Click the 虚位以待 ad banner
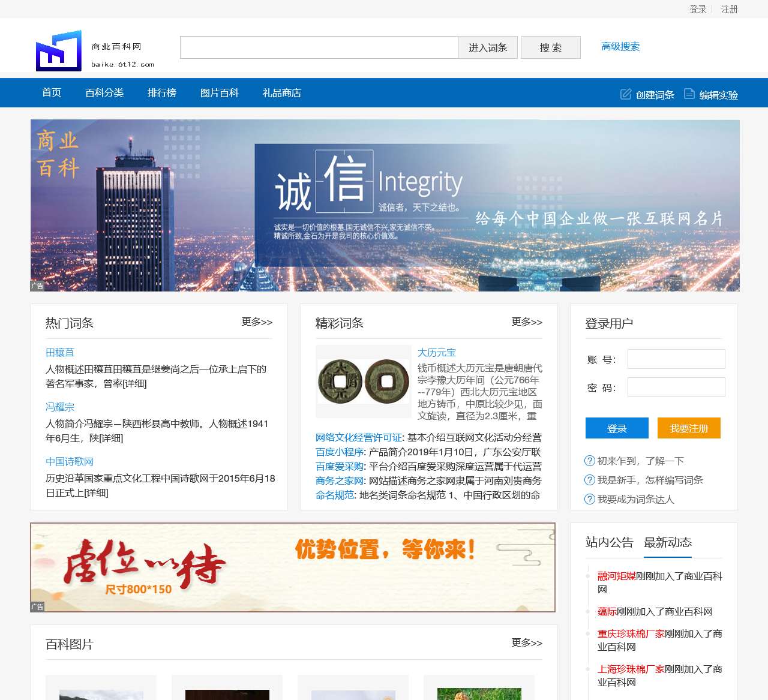 pyautogui.click(x=293, y=567)
